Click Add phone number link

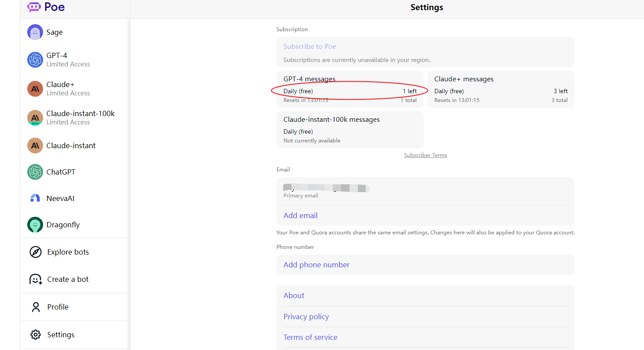click(317, 265)
